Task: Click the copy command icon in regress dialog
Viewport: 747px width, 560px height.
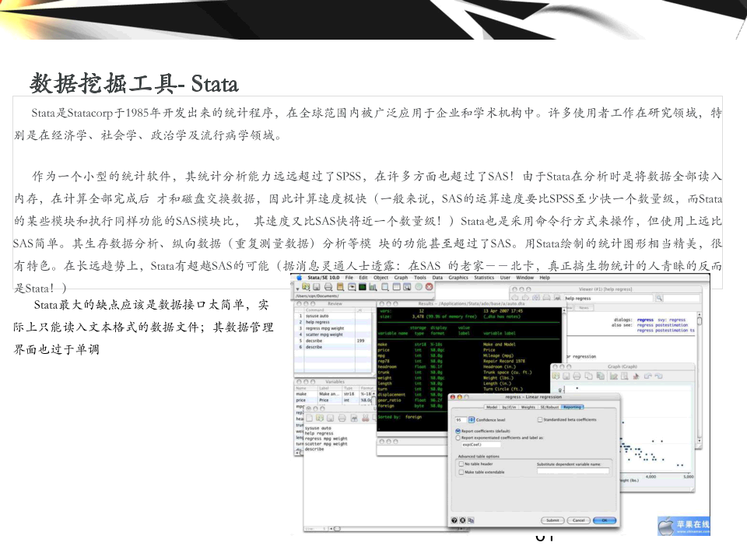Action: [472, 520]
